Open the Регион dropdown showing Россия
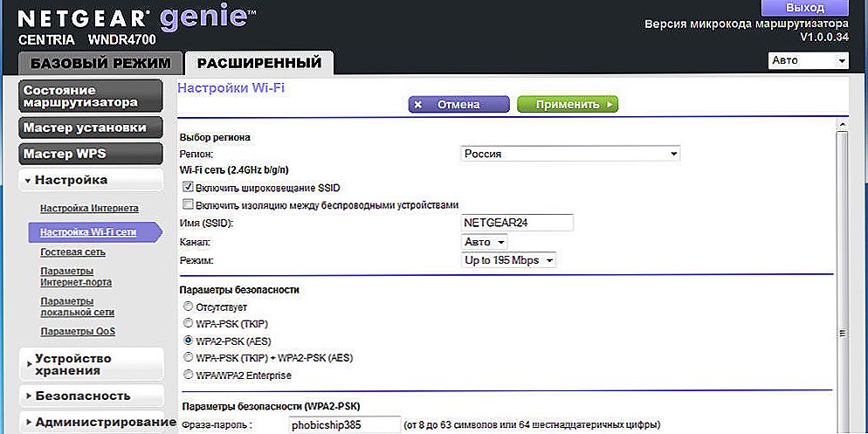The width and height of the screenshot is (868, 434). (x=570, y=154)
